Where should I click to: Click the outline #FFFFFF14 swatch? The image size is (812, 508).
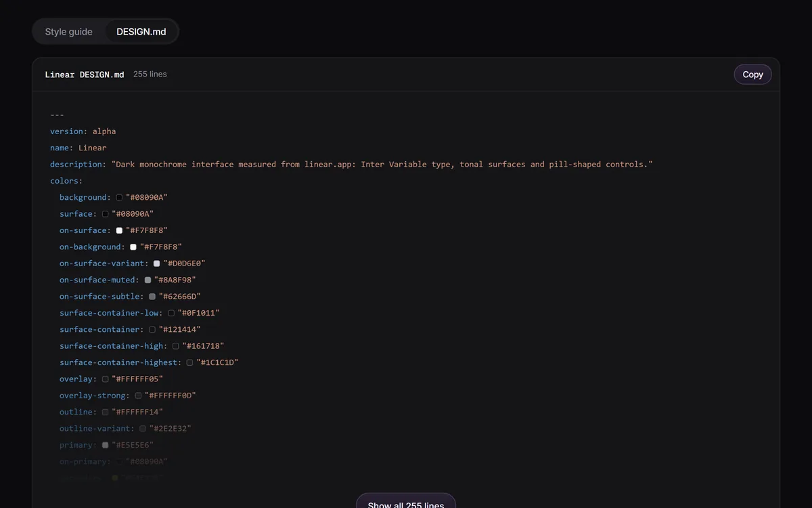[x=105, y=412]
